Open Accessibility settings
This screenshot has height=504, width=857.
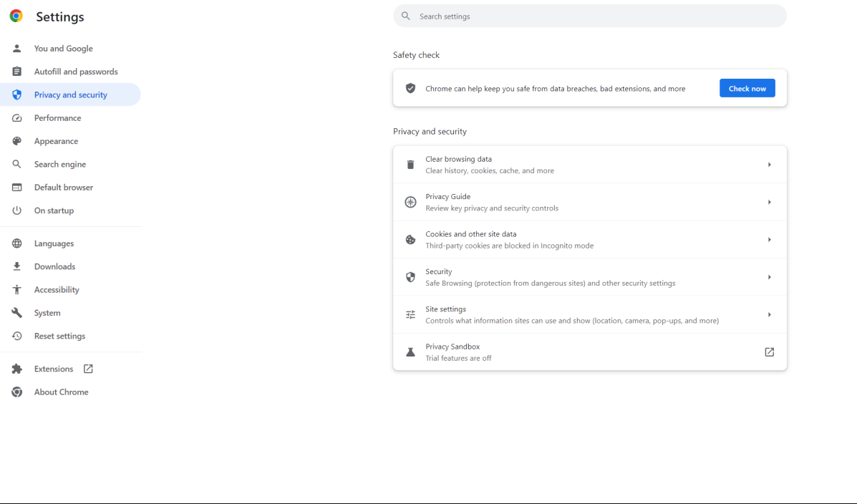(x=57, y=290)
